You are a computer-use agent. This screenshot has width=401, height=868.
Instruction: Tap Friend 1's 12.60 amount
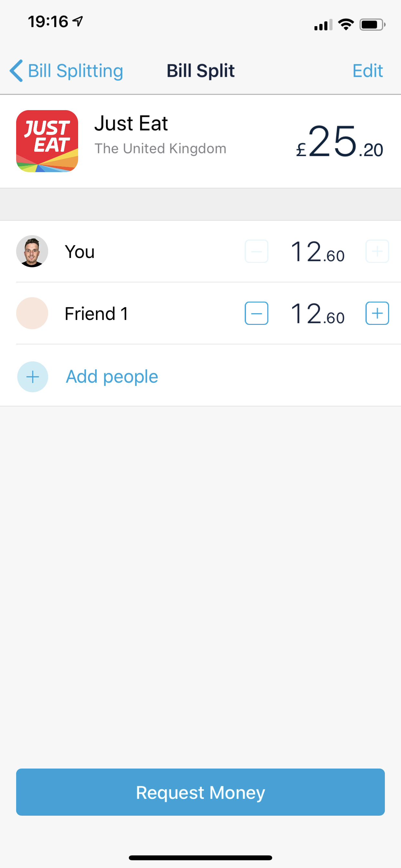pyautogui.click(x=317, y=314)
